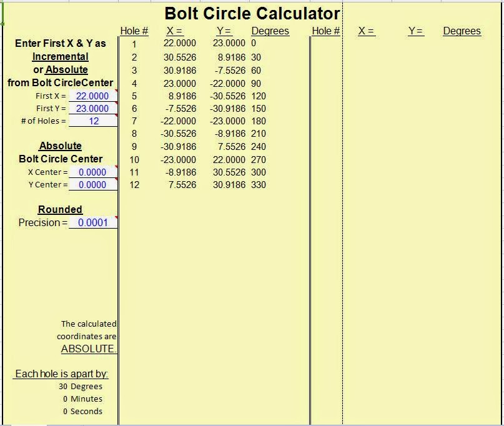Select the First X input showing 22.0000
Viewport: 504px width, 426px height.
92,96
